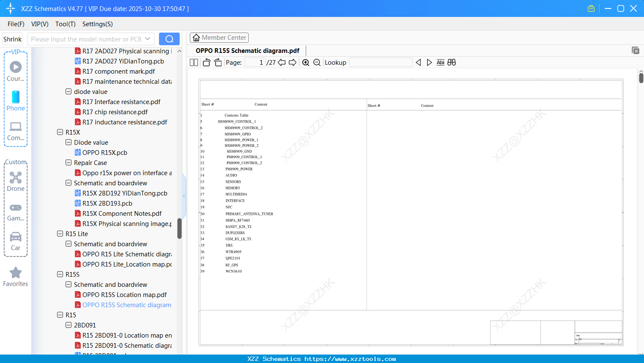The image size is (644, 363).
Task: Start a lookup search with the binoculars icon
Action: click(451, 62)
